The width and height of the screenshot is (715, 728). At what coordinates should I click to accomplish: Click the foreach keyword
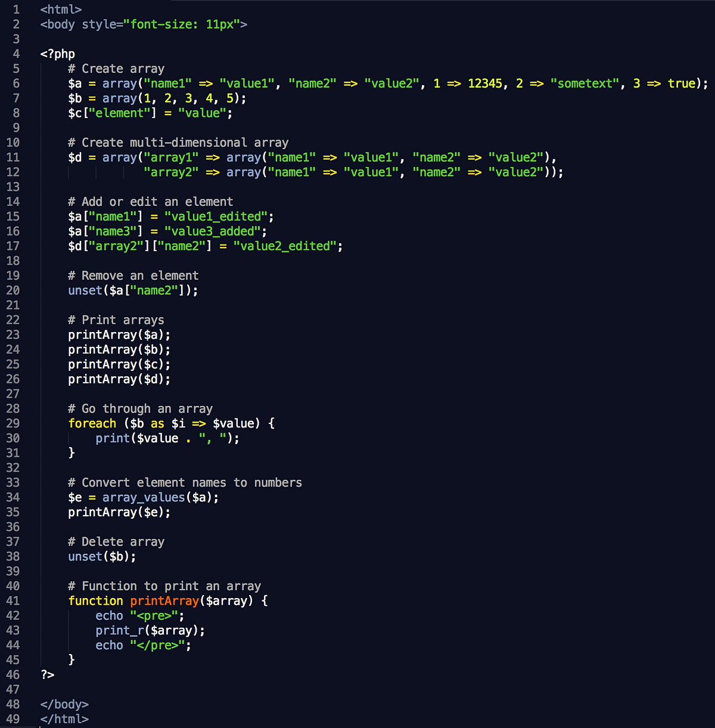[x=92, y=423]
